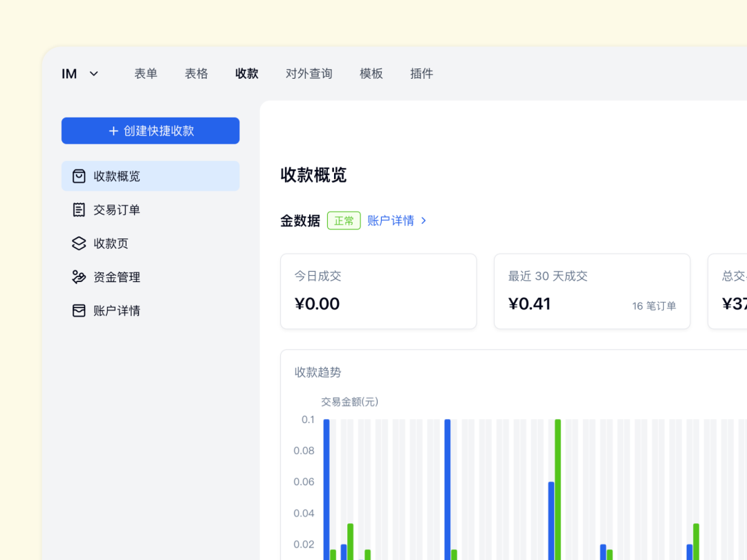Viewport: 747px width, 560px height.
Task: Open 资金管理 in the sidebar
Action: pyautogui.click(x=151, y=277)
